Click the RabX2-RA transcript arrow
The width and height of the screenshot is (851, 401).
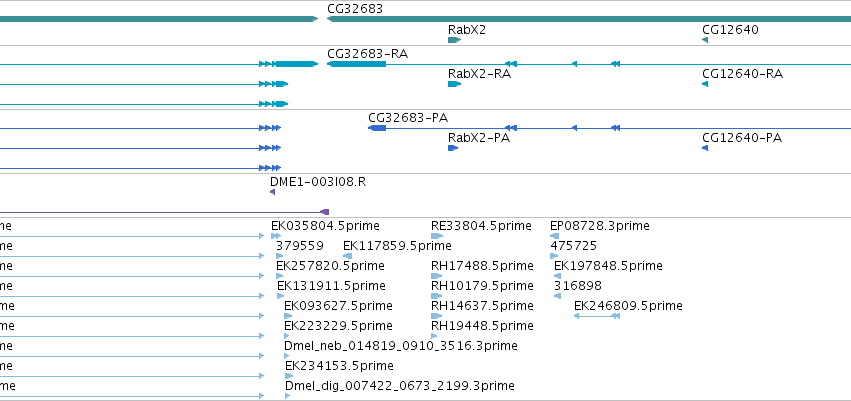click(x=454, y=84)
